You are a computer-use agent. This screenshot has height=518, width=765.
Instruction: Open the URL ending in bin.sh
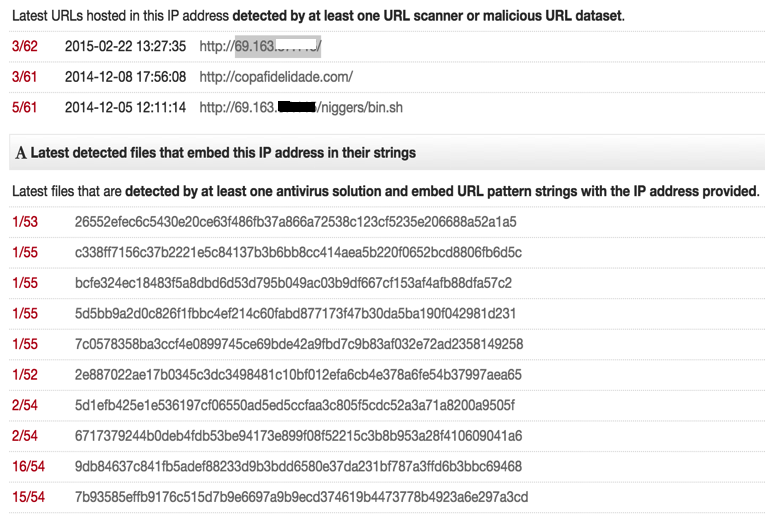tap(301, 107)
